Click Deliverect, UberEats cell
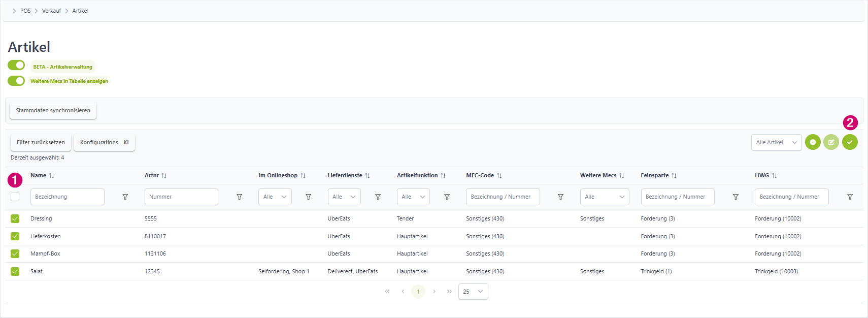Viewport: 868px width, 318px height. (x=353, y=271)
